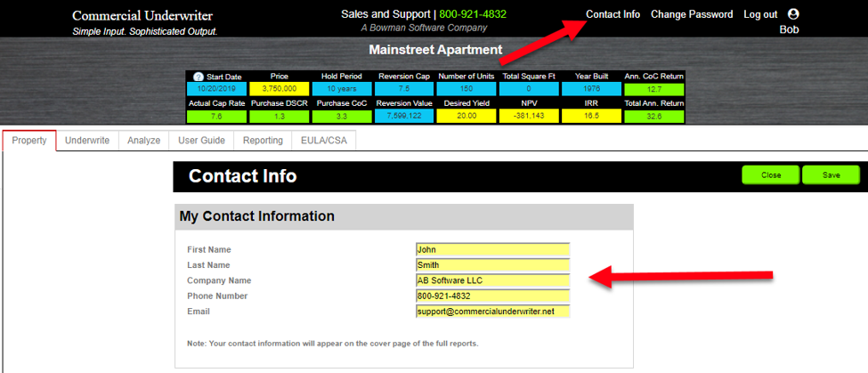Screen dimensions: 868x373
Task: Go to the Analyze tab
Action: [x=143, y=141]
